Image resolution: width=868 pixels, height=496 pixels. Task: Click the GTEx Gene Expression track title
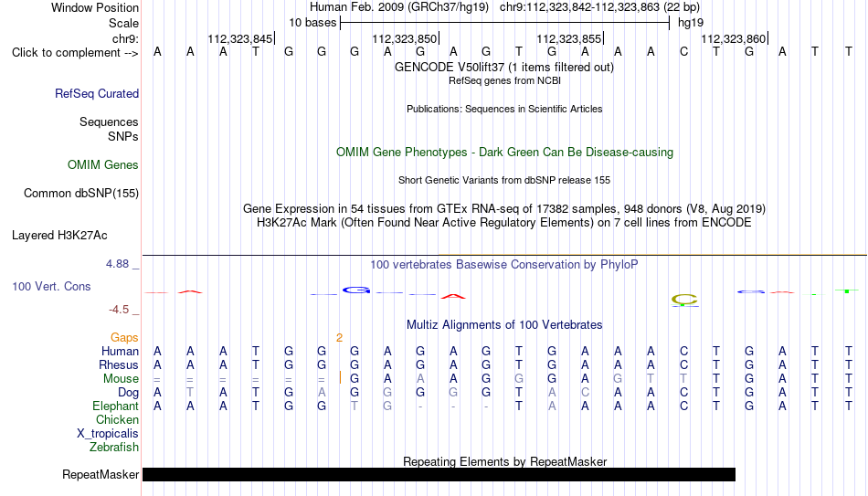(x=504, y=208)
